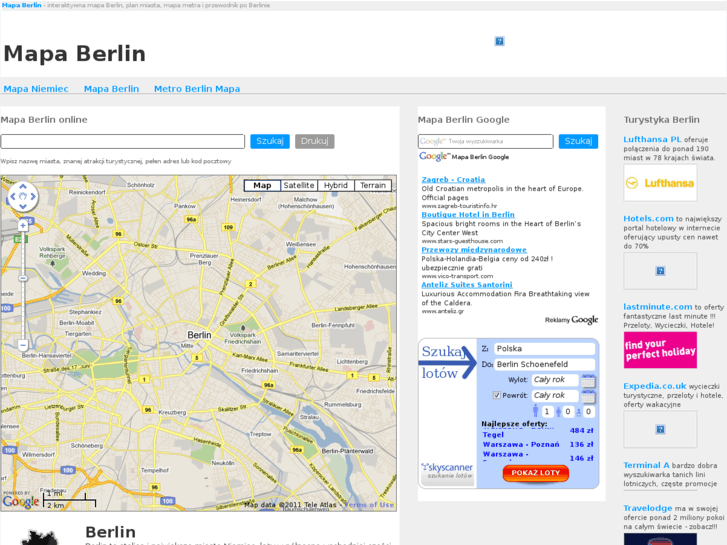The height and width of the screenshot is (545, 727).
Task: Open the Przewozy międzynarodowe ad link
Action: [474, 250]
